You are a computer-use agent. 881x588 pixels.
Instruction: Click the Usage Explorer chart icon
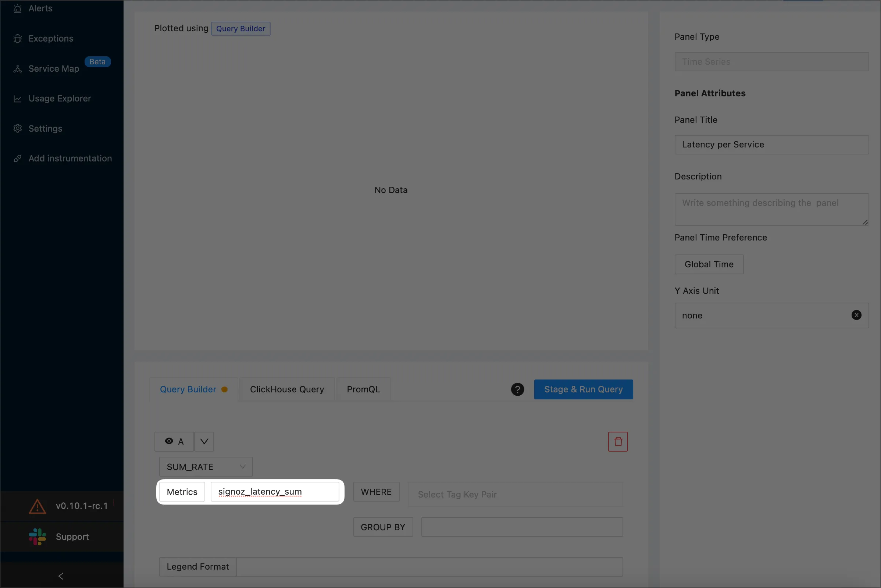point(17,99)
